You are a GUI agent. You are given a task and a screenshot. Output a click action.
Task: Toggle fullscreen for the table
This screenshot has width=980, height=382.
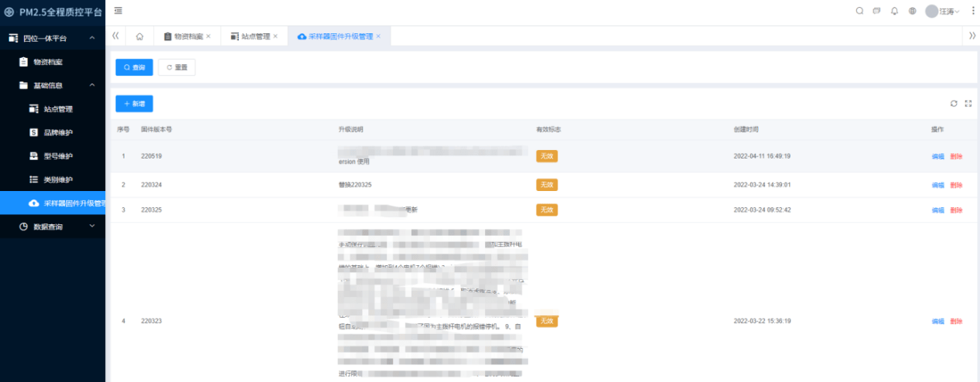pyautogui.click(x=968, y=104)
